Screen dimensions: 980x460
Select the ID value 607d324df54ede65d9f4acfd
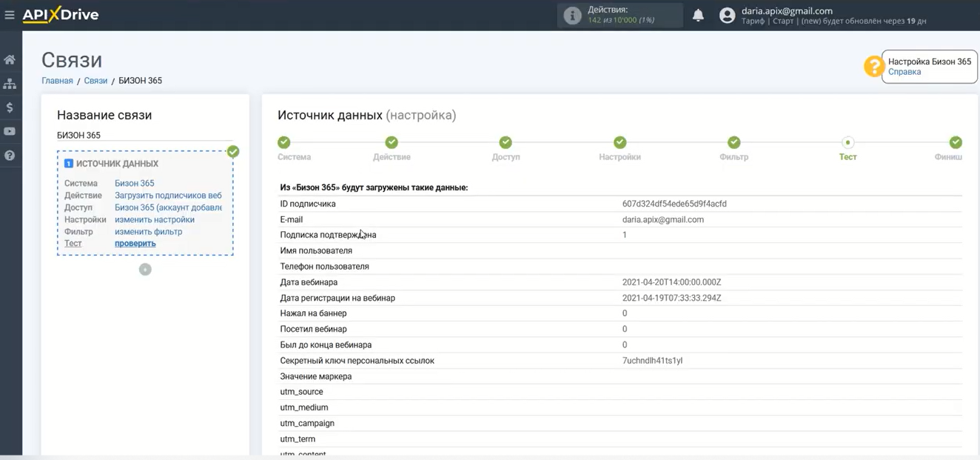[x=674, y=204]
